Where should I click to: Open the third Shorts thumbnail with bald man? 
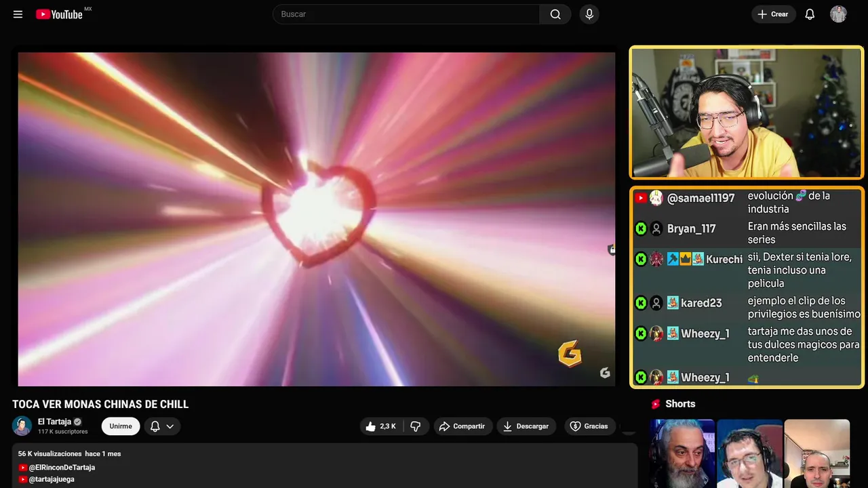click(x=817, y=453)
